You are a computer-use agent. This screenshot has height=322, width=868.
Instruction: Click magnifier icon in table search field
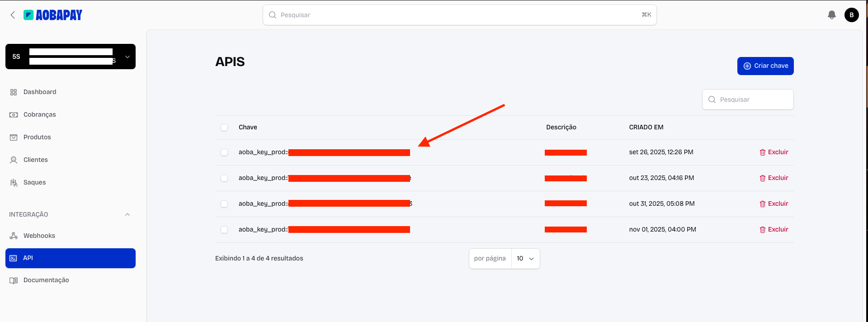(x=712, y=99)
